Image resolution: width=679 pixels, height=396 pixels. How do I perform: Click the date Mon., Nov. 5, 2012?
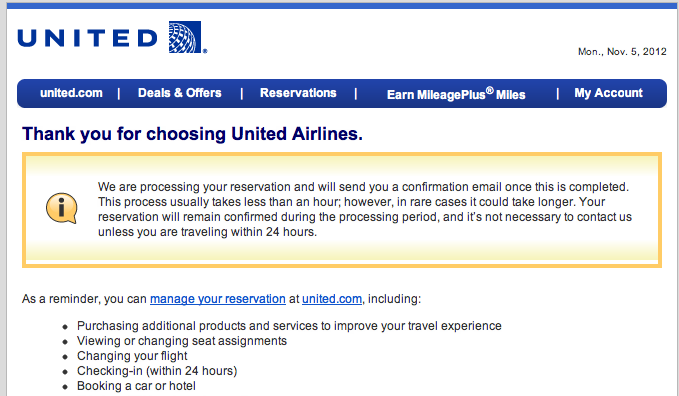622,52
